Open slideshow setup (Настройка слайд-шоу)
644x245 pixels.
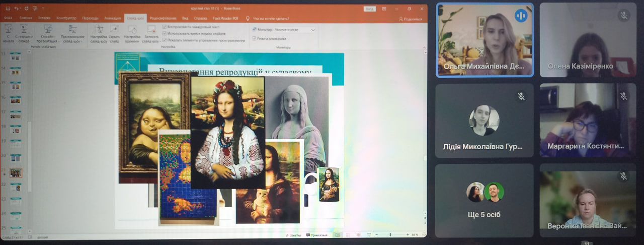point(99,33)
